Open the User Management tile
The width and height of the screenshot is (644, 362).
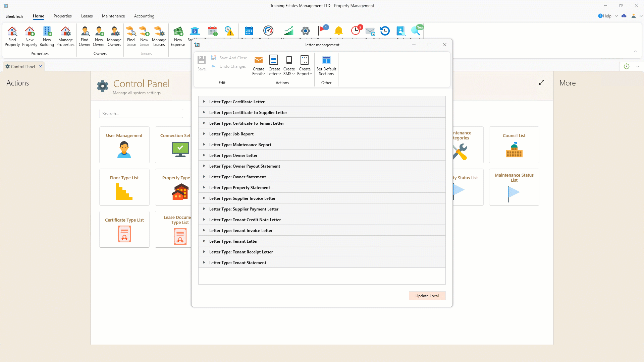(x=124, y=145)
